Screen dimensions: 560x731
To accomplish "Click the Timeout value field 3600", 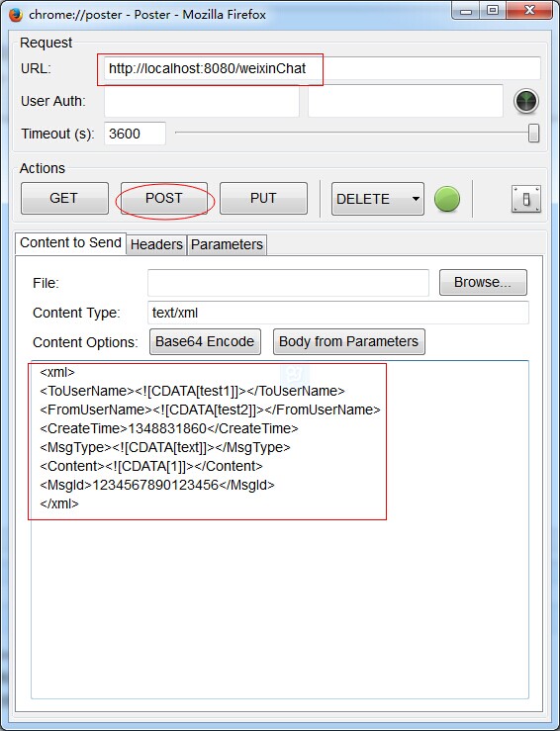I will tap(135, 134).
